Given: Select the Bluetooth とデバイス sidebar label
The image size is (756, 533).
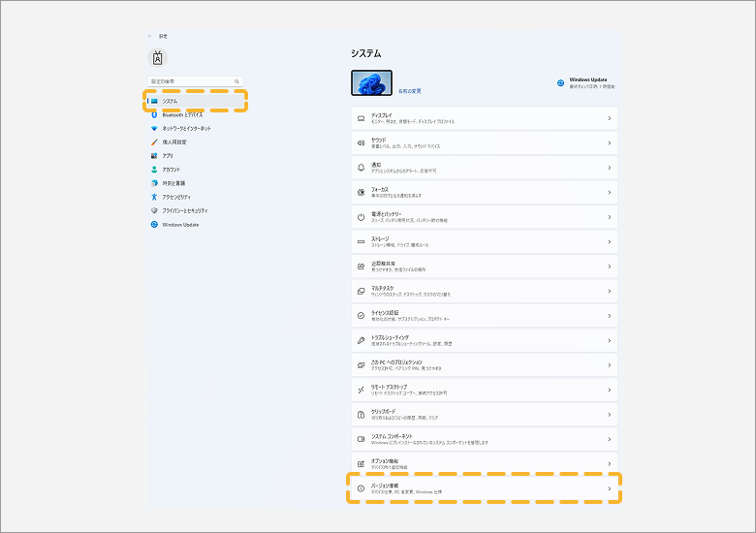Looking at the screenshot, I should point(182,115).
